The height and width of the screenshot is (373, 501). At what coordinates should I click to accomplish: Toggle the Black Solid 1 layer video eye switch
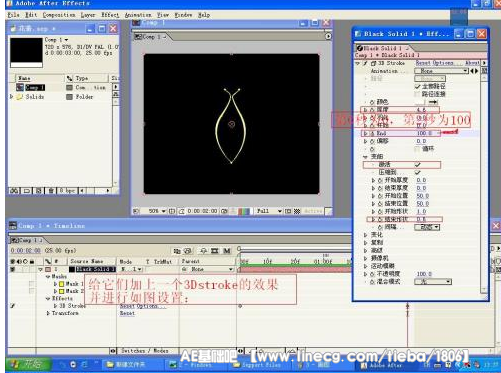click(x=12, y=269)
